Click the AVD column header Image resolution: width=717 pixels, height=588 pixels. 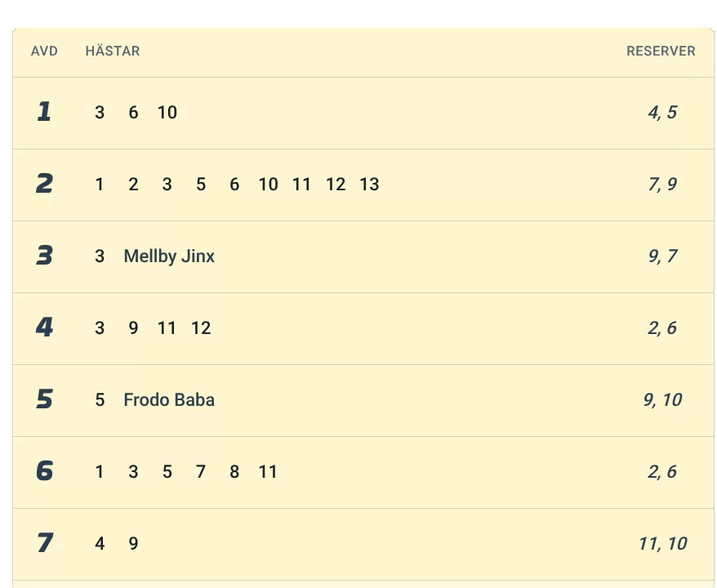[x=44, y=51]
